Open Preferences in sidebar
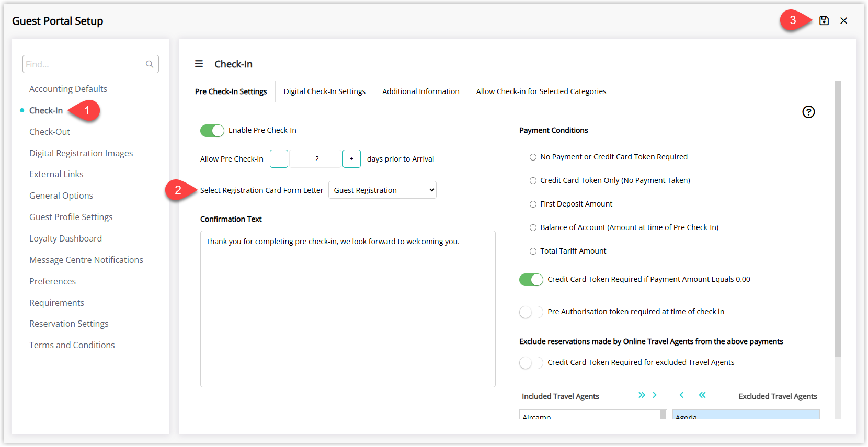Viewport: 868px width, 447px height. coord(53,281)
